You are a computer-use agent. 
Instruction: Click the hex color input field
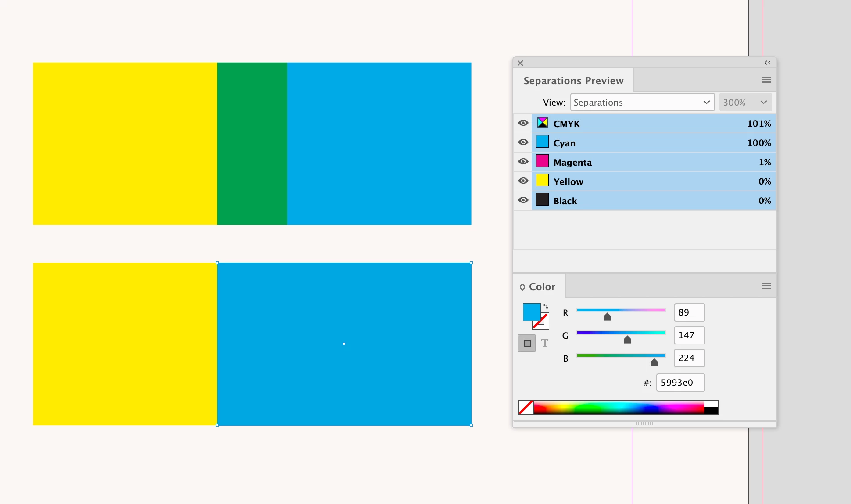click(x=680, y=383)
